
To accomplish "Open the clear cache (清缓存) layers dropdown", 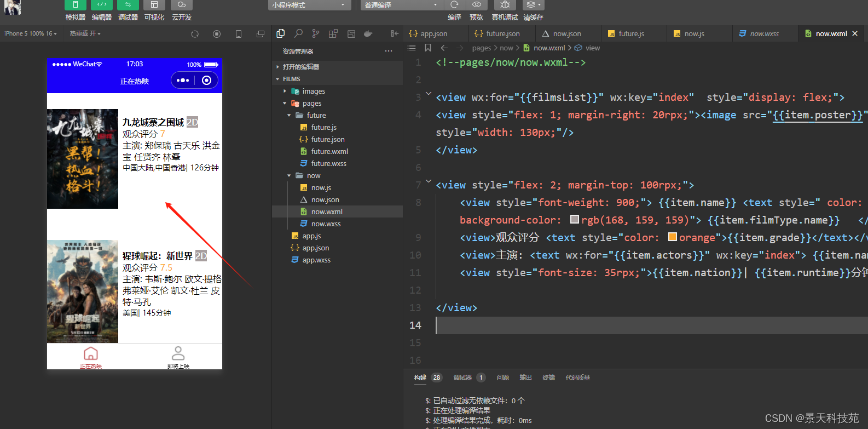I will pyautogui.click(x=533, y=5).
